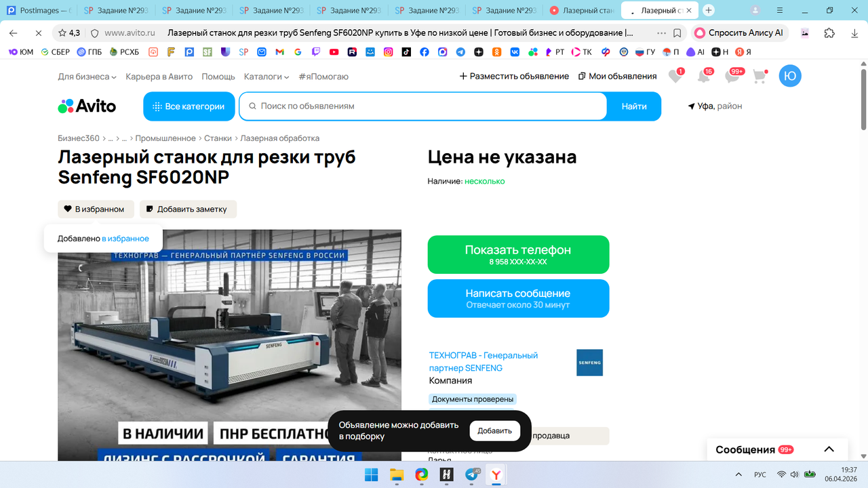The height and width of the screenshot is (488, 868).
Task: Open the Facebook bookmark icon
Action: 425,52
